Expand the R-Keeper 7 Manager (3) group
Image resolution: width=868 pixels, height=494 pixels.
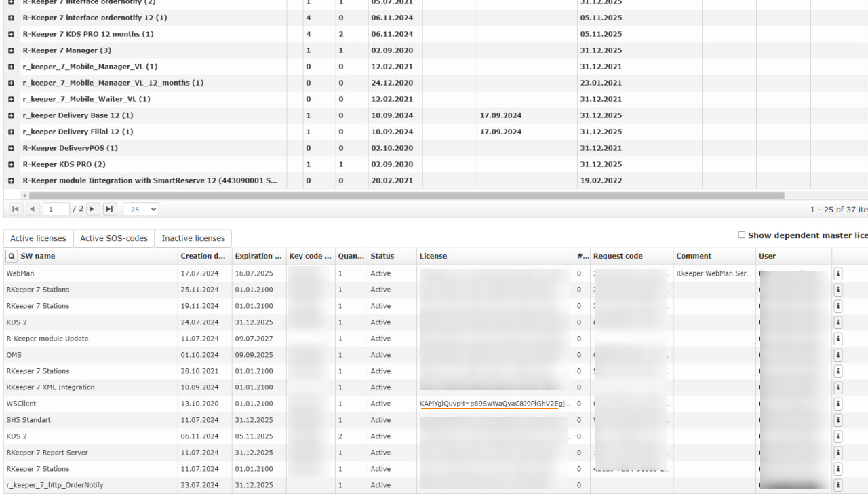11,50
